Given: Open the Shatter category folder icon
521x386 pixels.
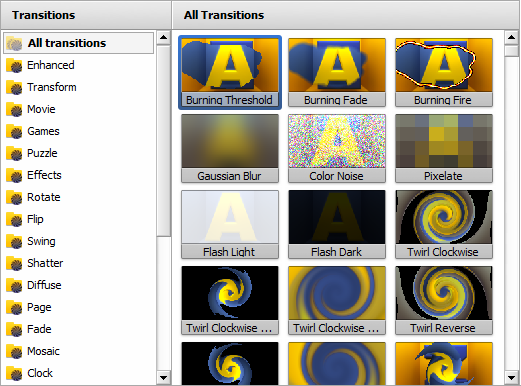Looking at the screenshot, I should [x=14, y=263].
